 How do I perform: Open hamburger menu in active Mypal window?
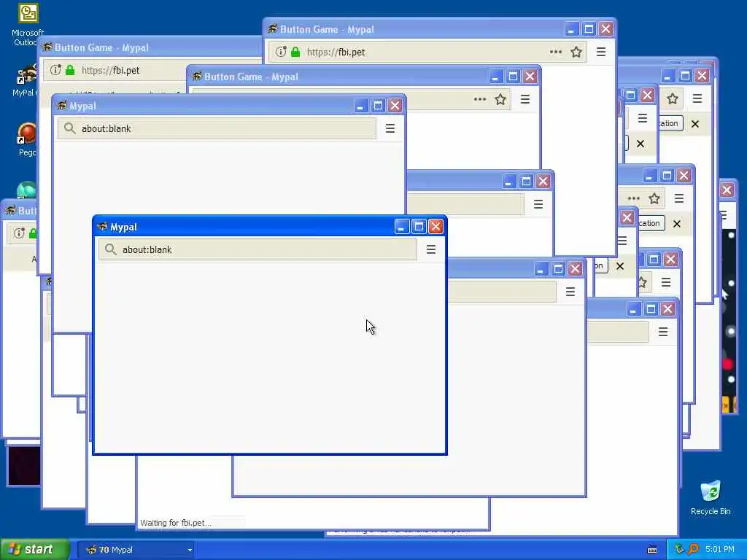430,249
